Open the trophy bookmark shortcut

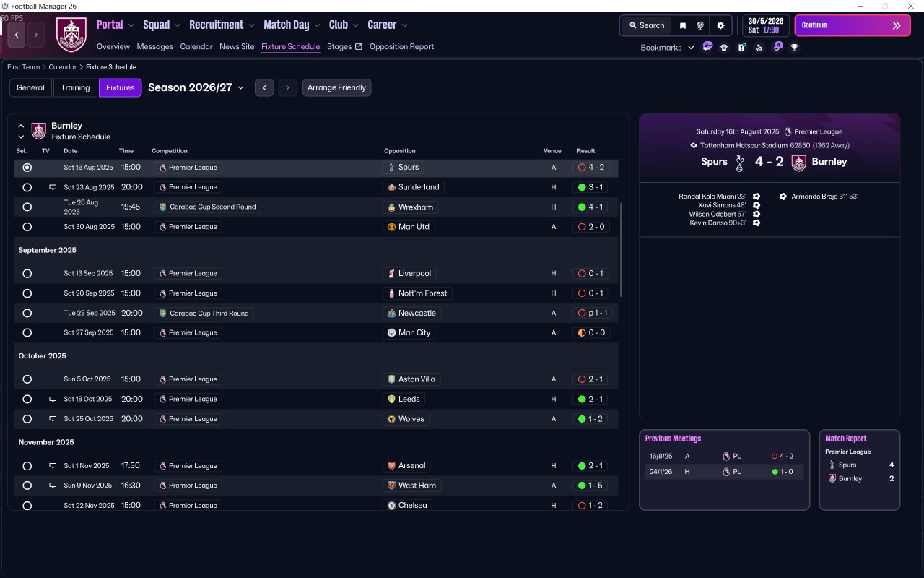(x=795, y=48)
